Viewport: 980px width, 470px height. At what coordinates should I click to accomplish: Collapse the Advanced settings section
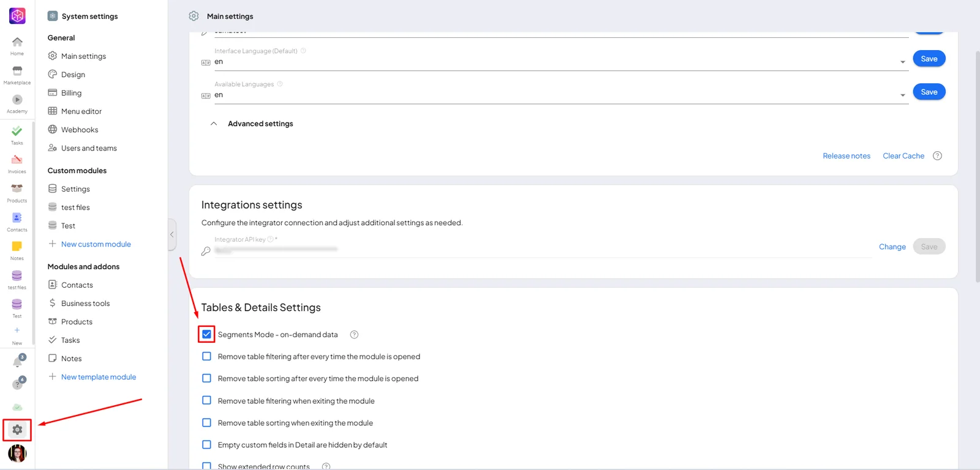point(214,124)
